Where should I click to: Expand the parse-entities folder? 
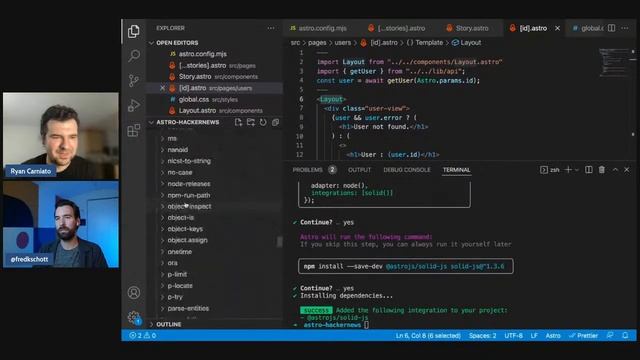pyautogui.click(x=188, y=309)
